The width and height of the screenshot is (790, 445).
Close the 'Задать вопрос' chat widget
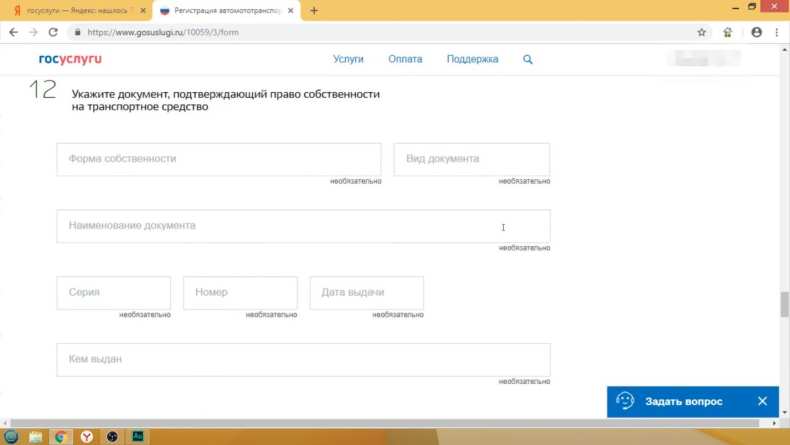coord(762,401)
